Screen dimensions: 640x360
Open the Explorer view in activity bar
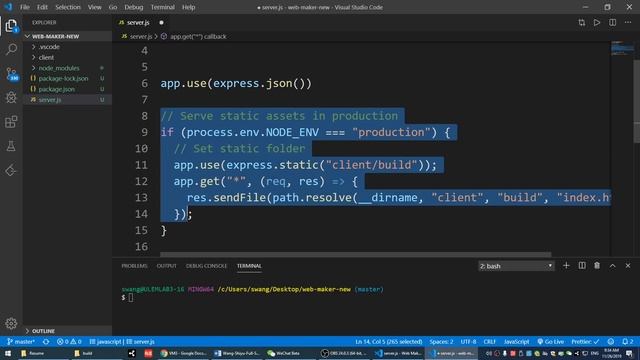11,26
